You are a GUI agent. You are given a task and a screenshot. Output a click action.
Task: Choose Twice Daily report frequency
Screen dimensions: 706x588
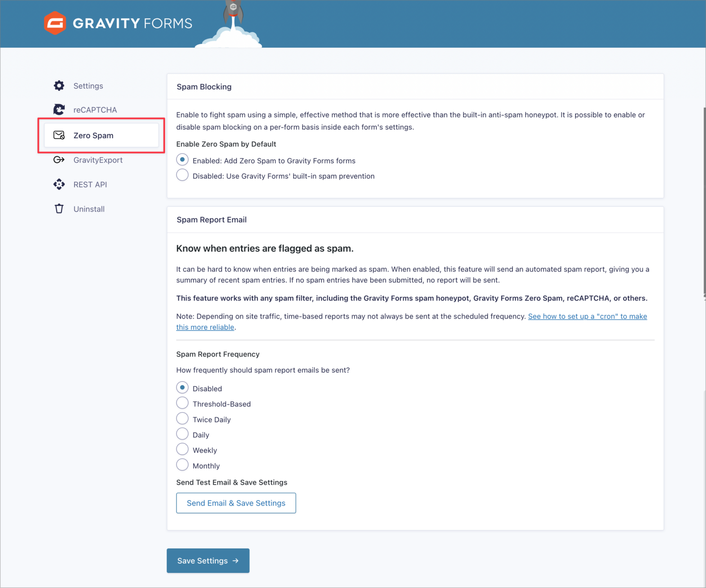[x=182, y=419]
